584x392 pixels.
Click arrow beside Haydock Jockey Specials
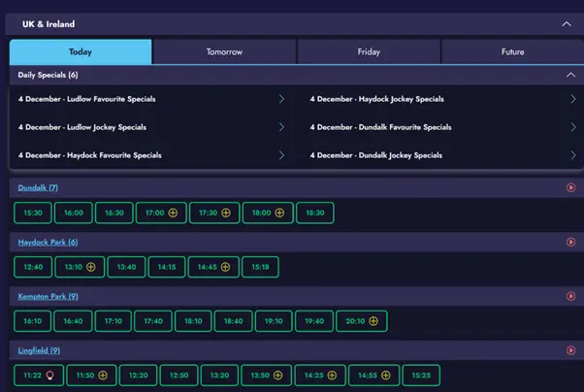tap(573, 99)
